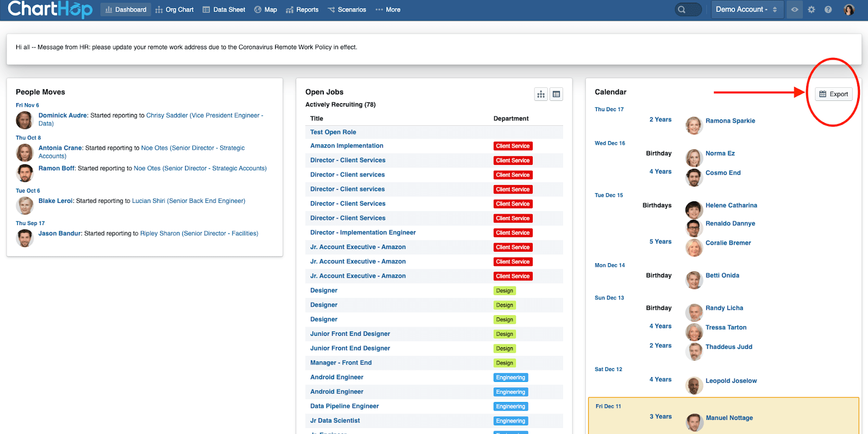Expand the More menu
This screenshot has width=868, height=434.
point(388,10)
